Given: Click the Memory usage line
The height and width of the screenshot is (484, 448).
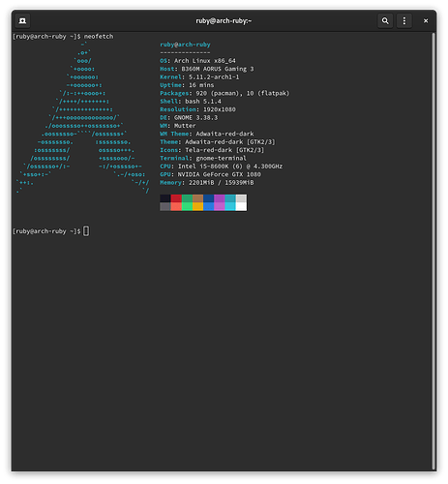Looking at the screenshot, I should 207,183.
